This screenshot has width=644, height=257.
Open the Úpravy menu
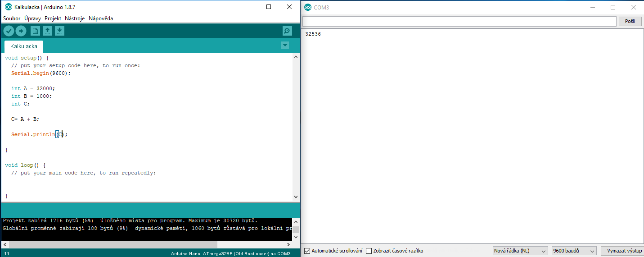click(33, 18)
